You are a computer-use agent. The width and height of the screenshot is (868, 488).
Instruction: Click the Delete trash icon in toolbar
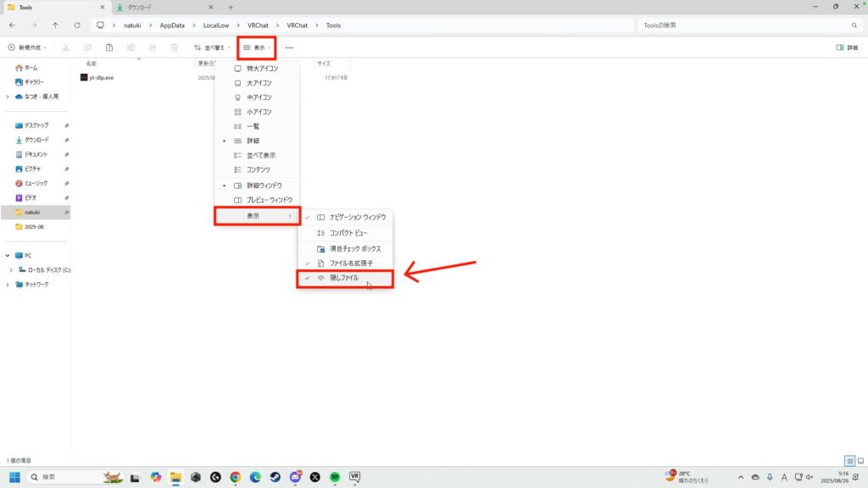coord(174,47)
